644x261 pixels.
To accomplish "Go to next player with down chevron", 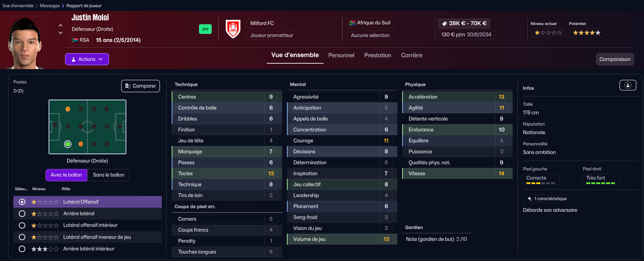I will click(61, 33).
